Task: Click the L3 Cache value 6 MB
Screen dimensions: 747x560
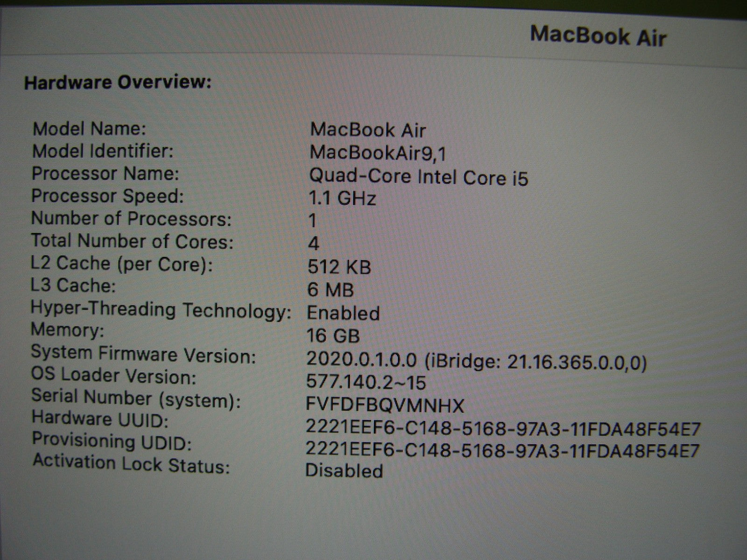Action: pos(331,290)
